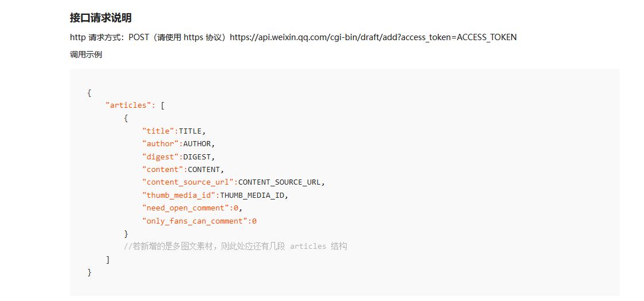Click the "articles" key in code
This screenshot has width=644, height=301.
pyautogui.click(x=131, y=105)
